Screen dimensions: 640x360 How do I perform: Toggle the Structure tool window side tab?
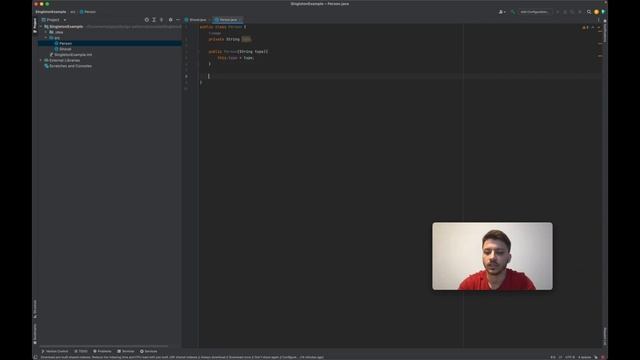(x=35, y=309)
